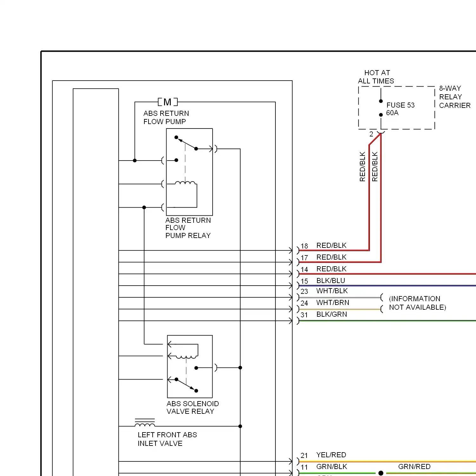Click pin 18 RED/BLK wire label
The width and height of the screenshot is (476, 476).
pyautogui.click(x=331, y=245)
